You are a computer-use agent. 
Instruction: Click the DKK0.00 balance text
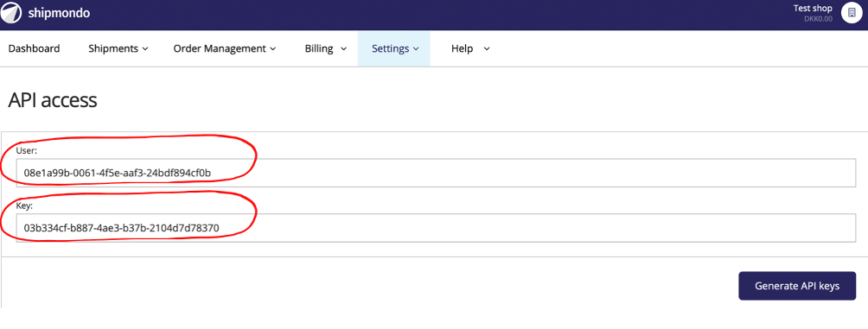tap(818, 19)
